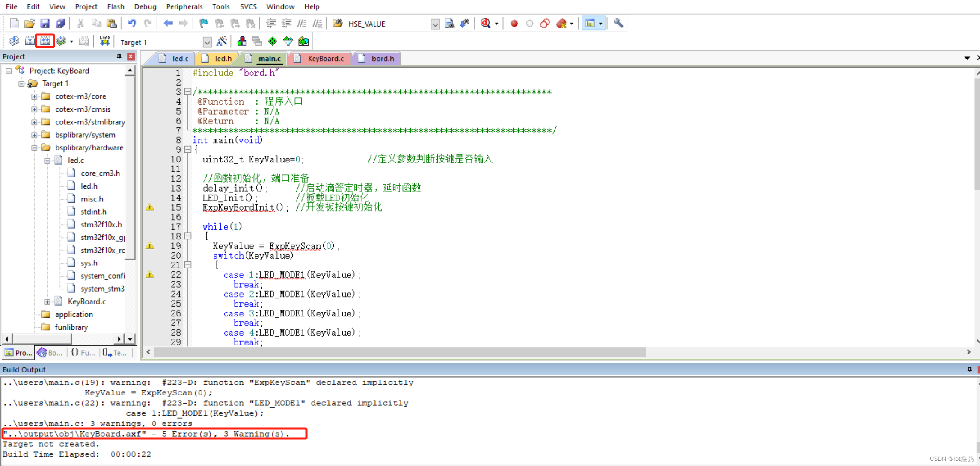Open configuration wrench icon

click(x=618, y=24)
